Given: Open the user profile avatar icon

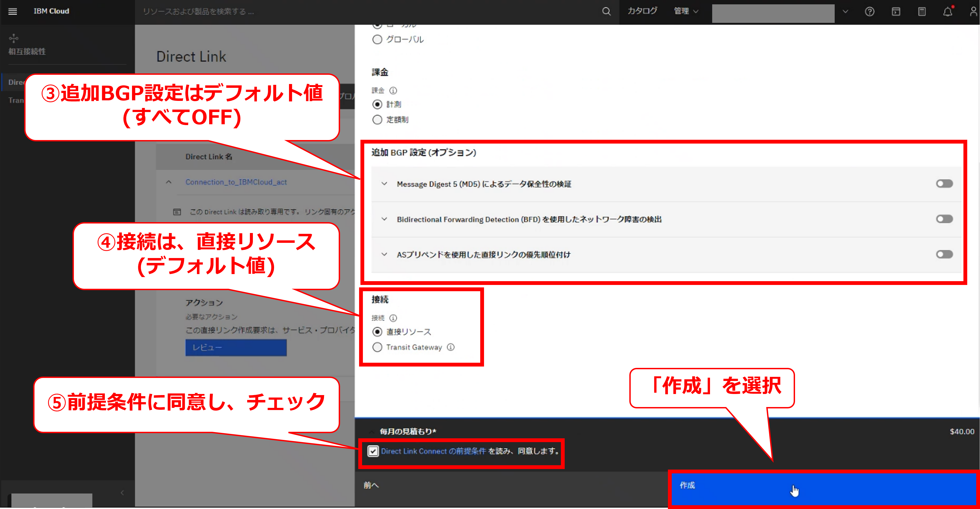Looking at the screenshot, I should click(x=973, y=11).
